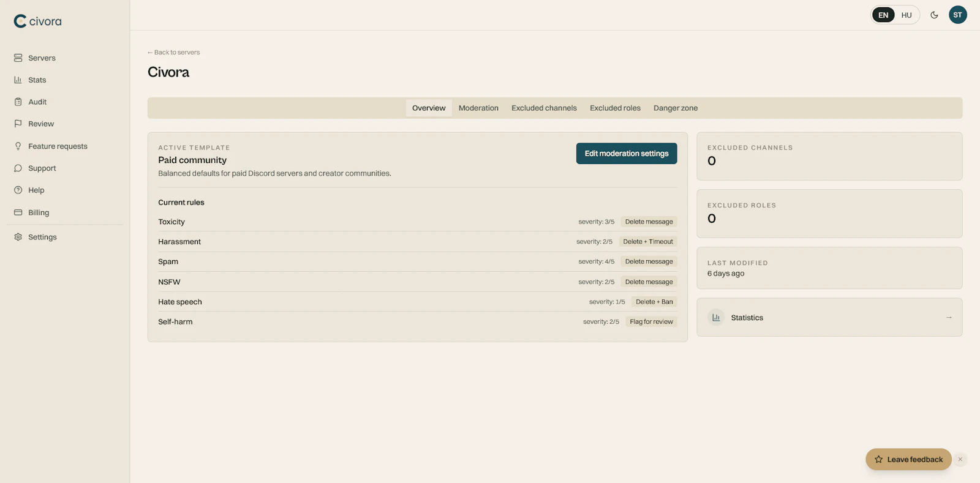Viewport: 980px width, 483px height.
Task: Open the Excluded roles tab
Action: coord(615,108)
